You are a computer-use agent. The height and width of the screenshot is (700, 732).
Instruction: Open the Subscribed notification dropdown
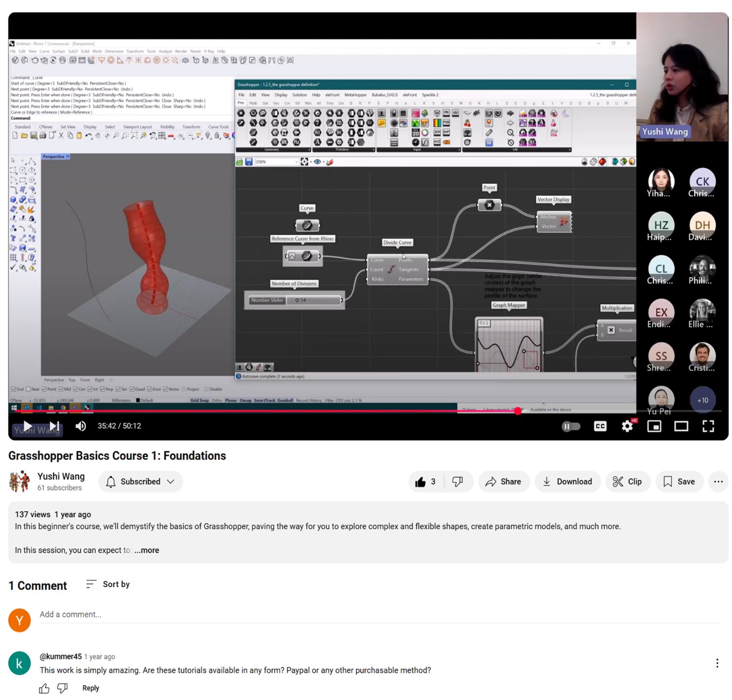click(x=141, y=481)
